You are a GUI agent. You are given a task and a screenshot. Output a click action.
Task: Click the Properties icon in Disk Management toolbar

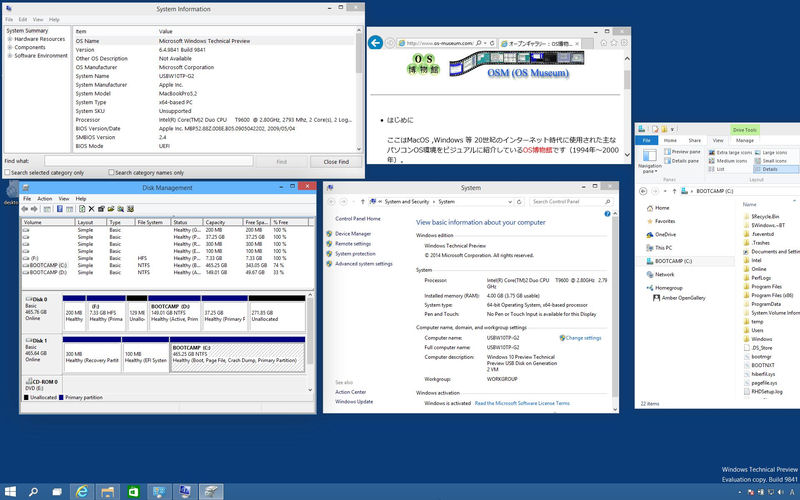pos(101,209)
